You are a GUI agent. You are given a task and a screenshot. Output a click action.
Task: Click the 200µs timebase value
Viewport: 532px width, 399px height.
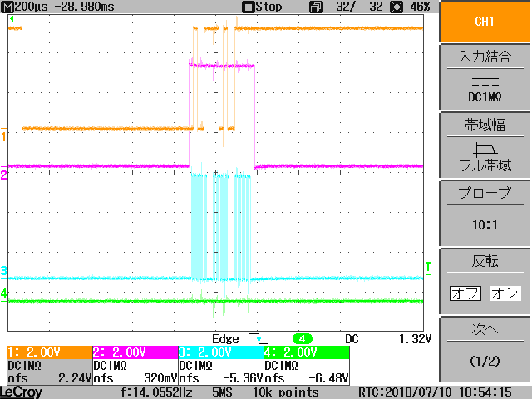tap(31, 7)
